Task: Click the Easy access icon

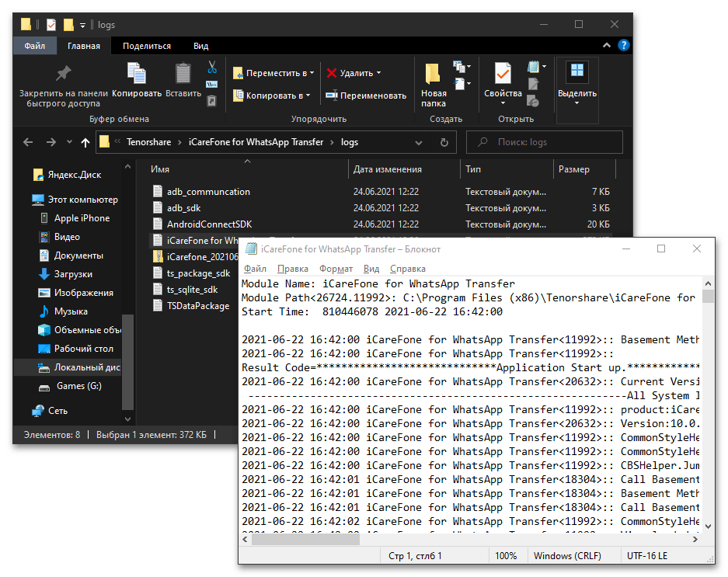Action: coord(460,84)
